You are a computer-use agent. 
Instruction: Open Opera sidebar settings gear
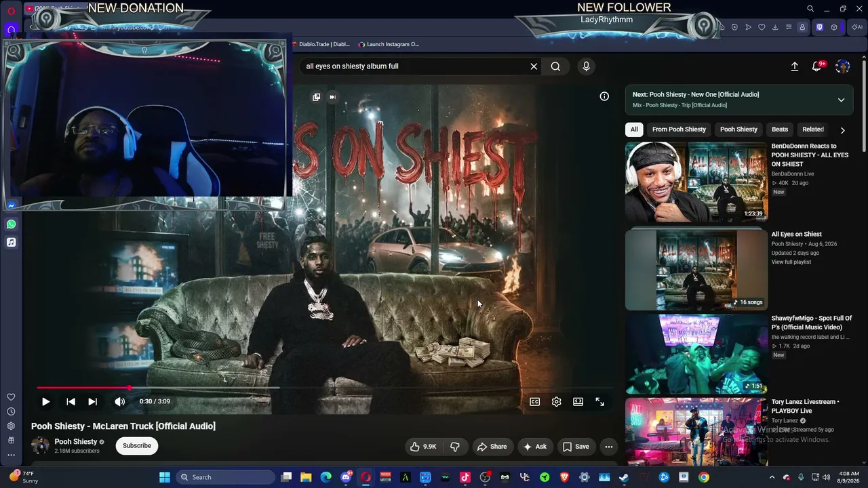(x=11, y=426)
